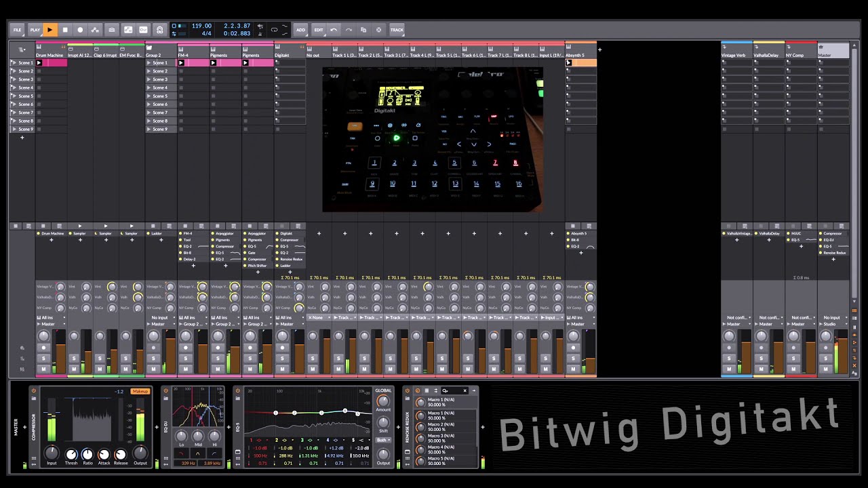Open the PLAY menu
868x488 pixels.
[35, 30]
